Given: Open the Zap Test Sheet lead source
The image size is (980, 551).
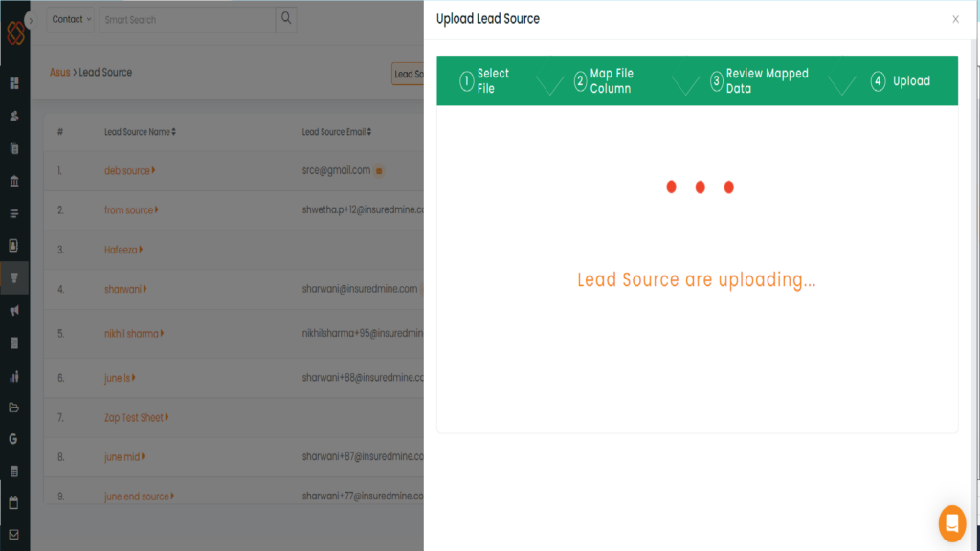Looking at the screenshot, I should coord(136,417).
